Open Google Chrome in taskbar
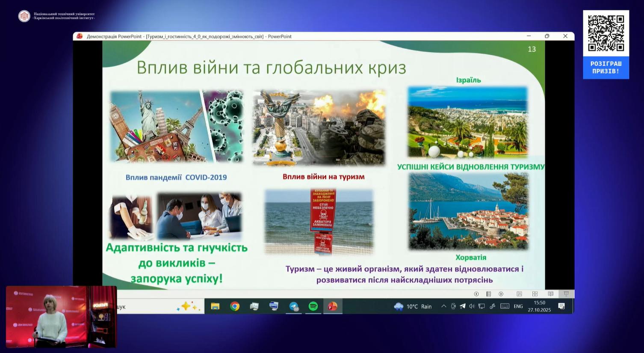The width and height of the screenshot is (644, 353). coord(235,306)
